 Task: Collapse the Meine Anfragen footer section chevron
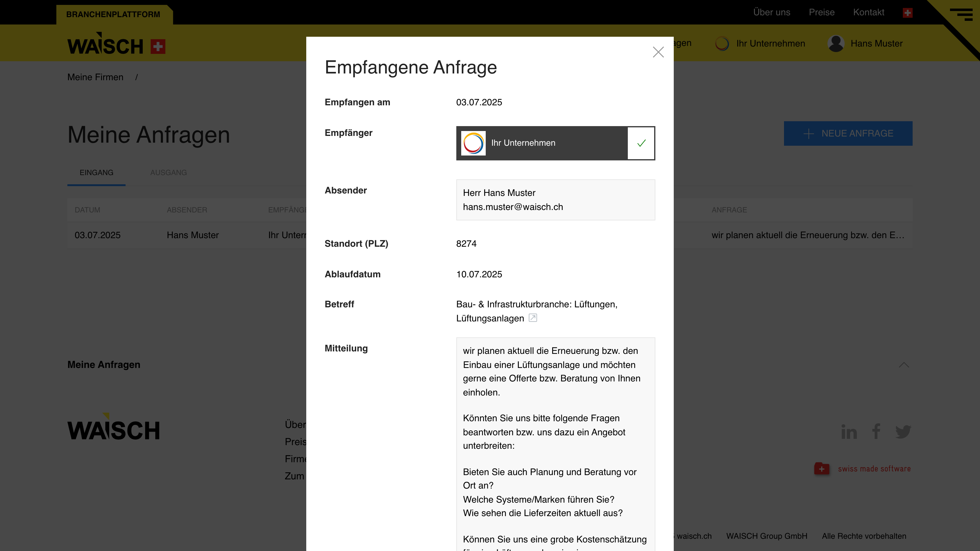pos(903,365)
